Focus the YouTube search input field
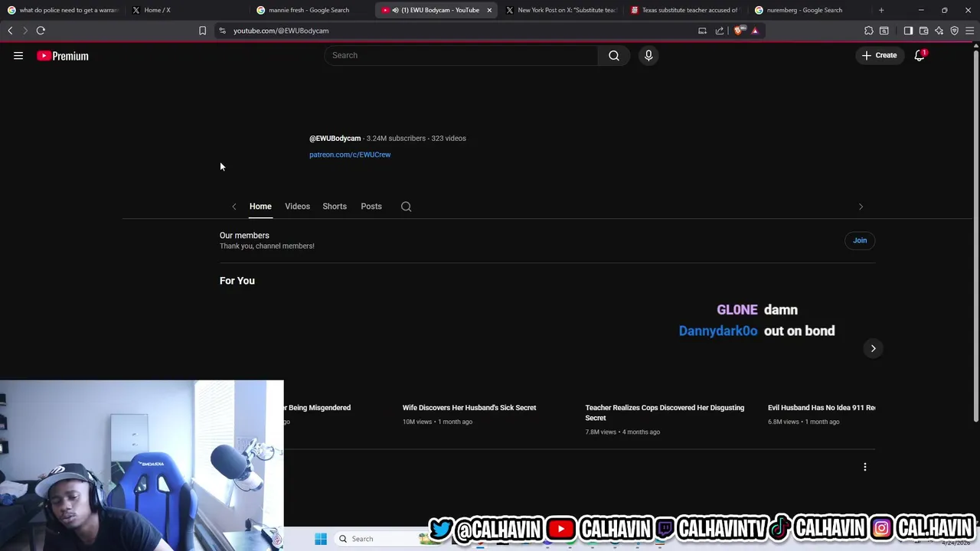 462,55
